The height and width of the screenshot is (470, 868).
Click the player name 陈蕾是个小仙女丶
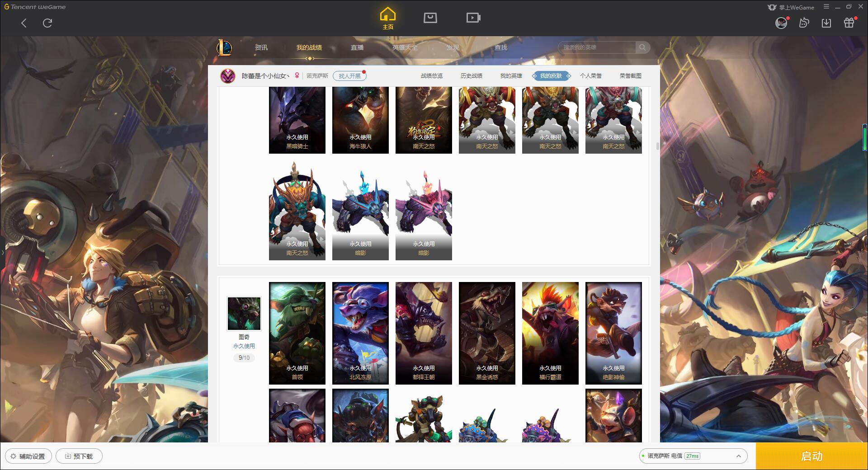265,76
